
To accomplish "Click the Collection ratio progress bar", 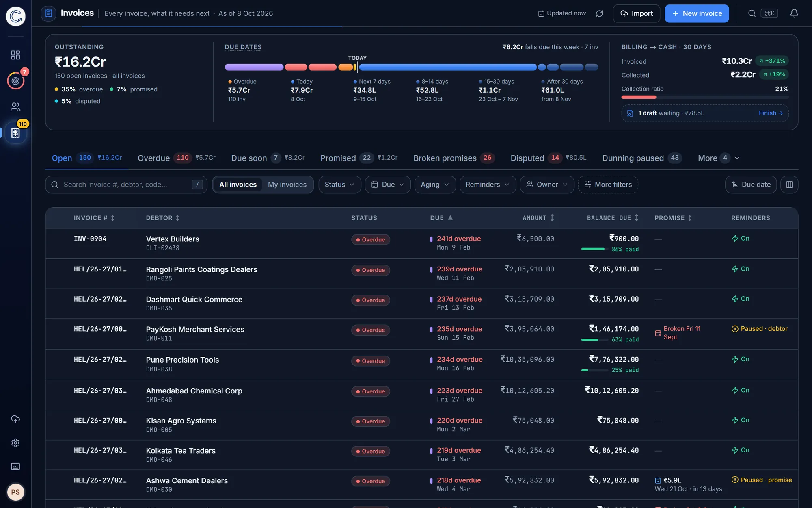I will click(x=705, y=97).
